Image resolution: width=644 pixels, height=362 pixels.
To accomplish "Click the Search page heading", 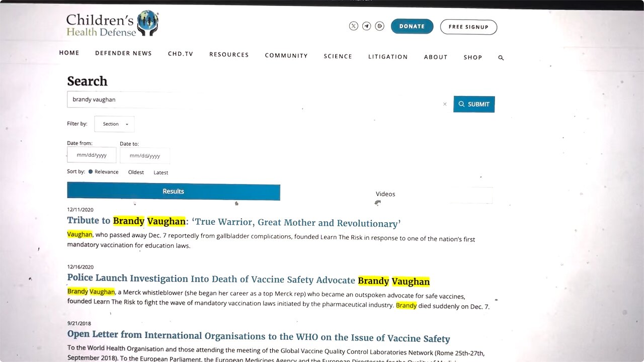I will pyautogui.click(x=87, y=81).
